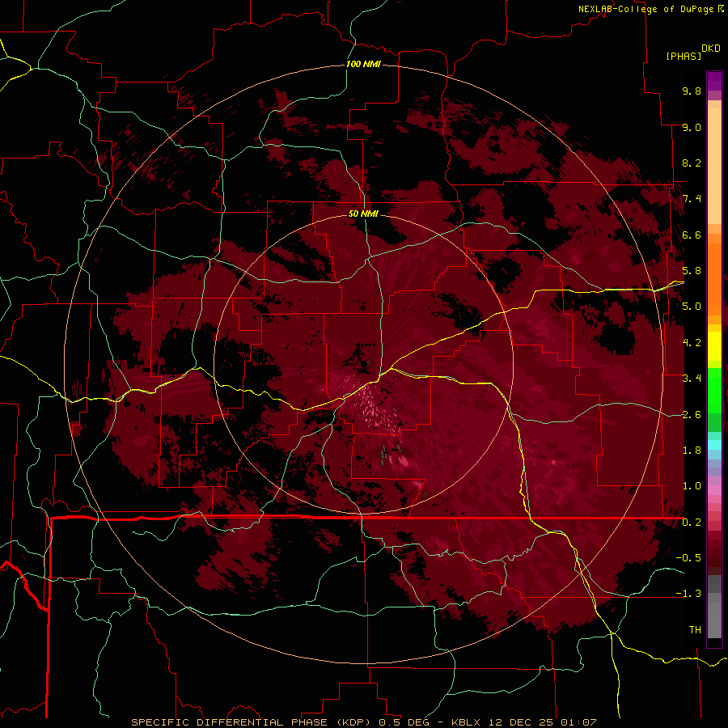This screenshot has width=728, height=728.
Task: Click the 2.6 scale value
Action: [692, 415]
